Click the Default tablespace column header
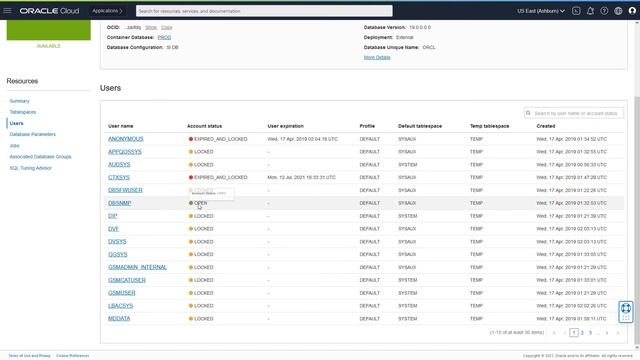The image size is (640, 360). (x=420, y=126)
